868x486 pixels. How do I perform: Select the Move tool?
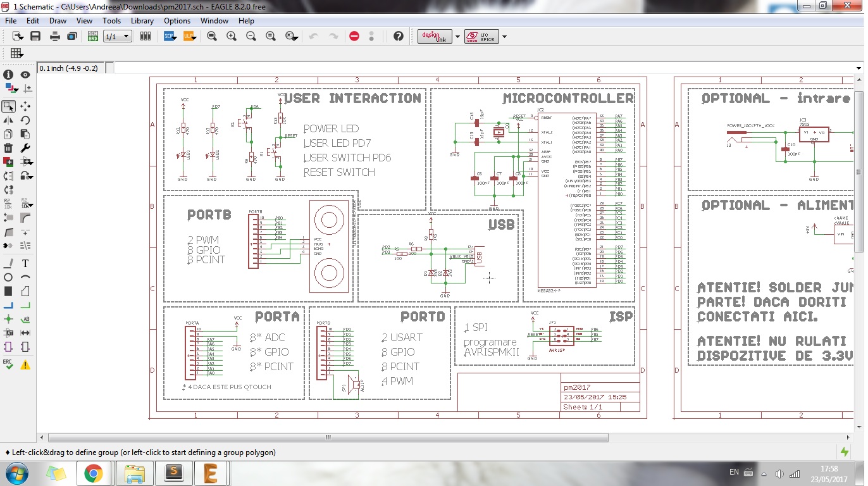(25, 106)
